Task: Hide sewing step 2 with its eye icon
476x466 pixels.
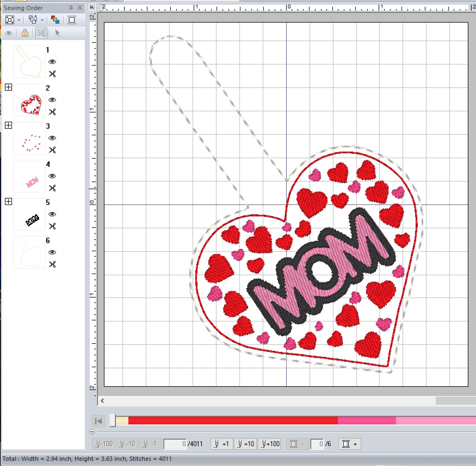Action: (52, 100)
